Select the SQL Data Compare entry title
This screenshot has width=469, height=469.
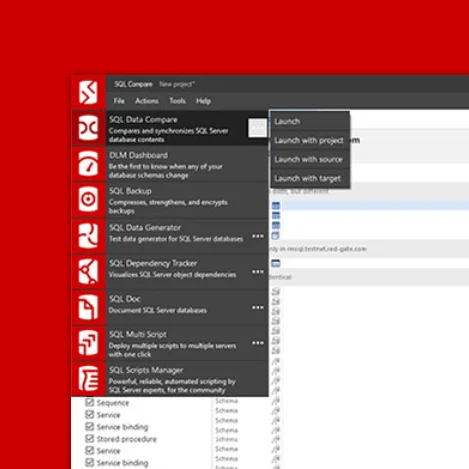(x=143, y=120)
